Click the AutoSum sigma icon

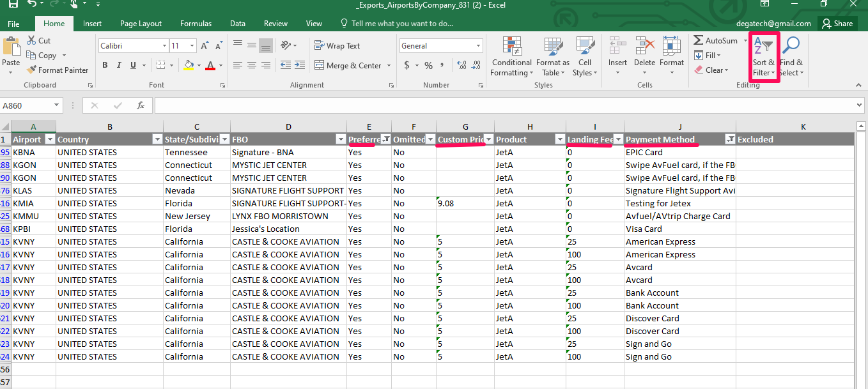[x=699, y=40]
